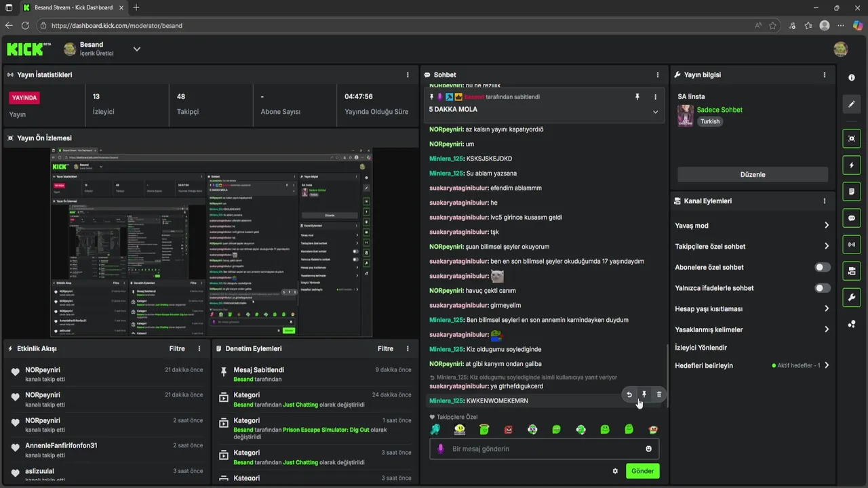The width and height of the screenshot is (868, 488).
Task: Open Sohbet panel three-dot menu
Action: coord(657,75)
